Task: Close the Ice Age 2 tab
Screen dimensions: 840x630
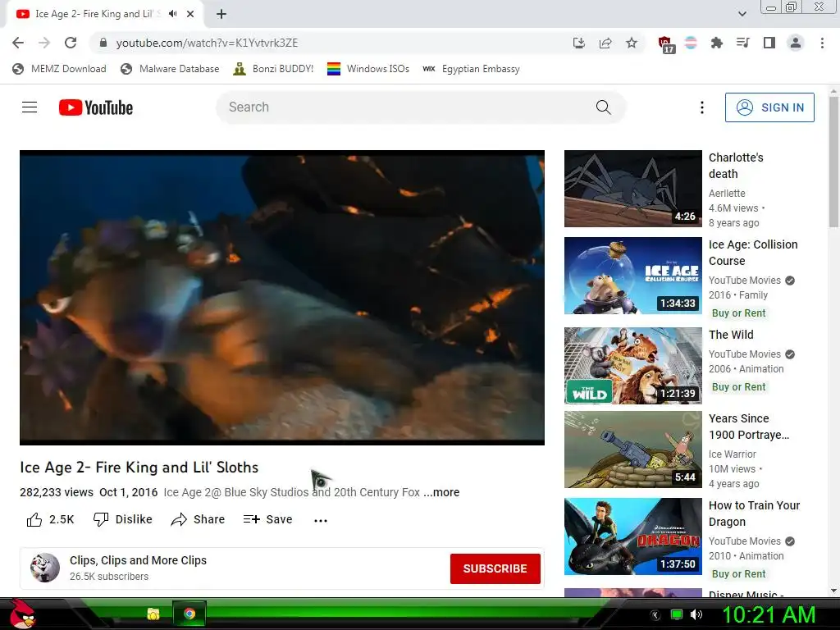Action: click(190, 14)
